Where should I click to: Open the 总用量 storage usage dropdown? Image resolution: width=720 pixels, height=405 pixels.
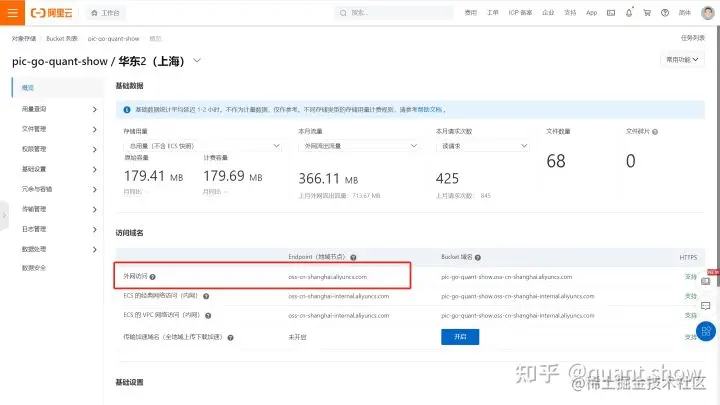point(202,146)
